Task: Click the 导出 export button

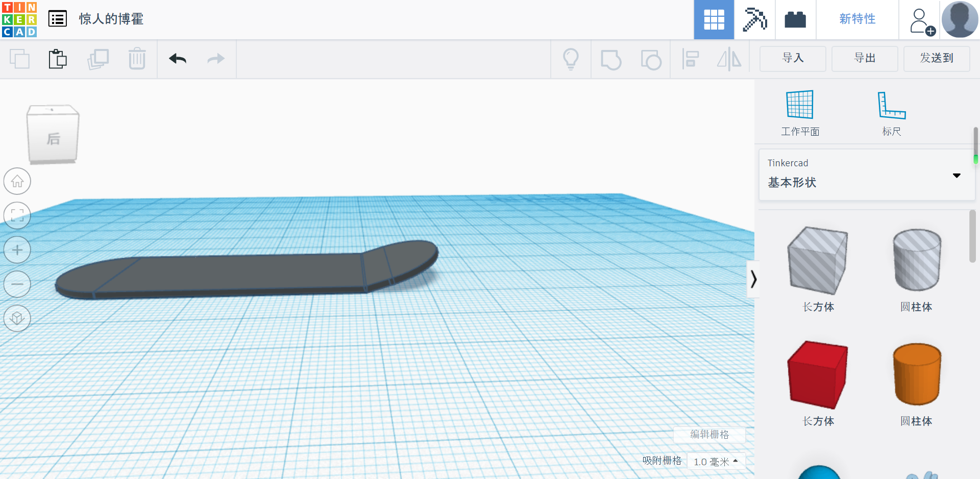Action: coord(865,59)
